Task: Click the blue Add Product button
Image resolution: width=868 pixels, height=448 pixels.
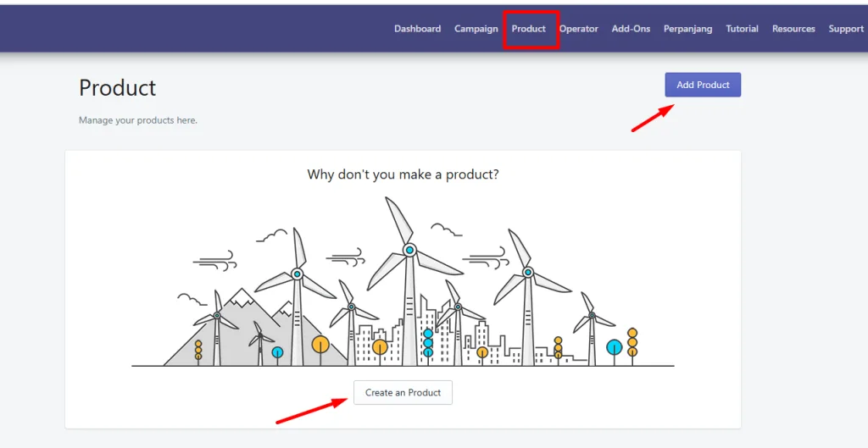Action: click(x=703, y=85)
